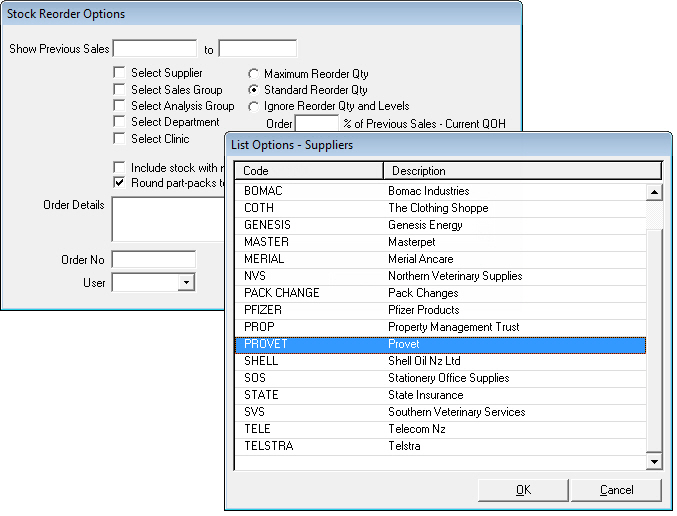The height and width of the screenshot is (516, 677).
Task: Click the supplier list scroll down arrow
Action: (x=654, y=462)
